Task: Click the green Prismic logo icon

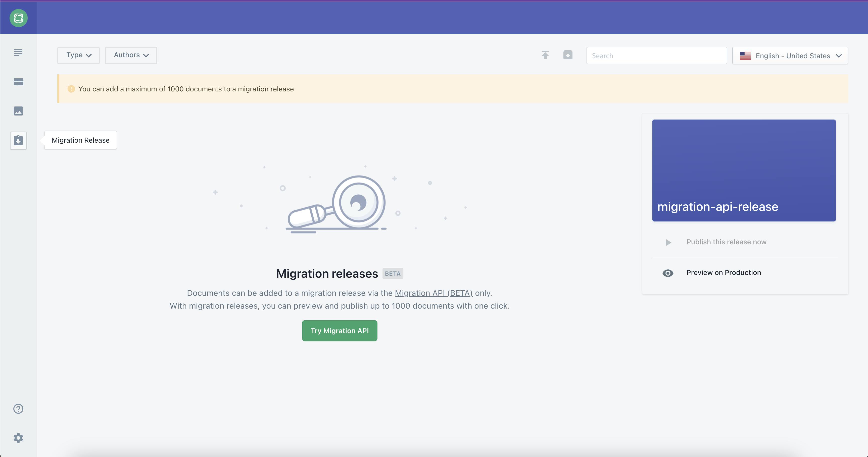Action: [19, 18]
